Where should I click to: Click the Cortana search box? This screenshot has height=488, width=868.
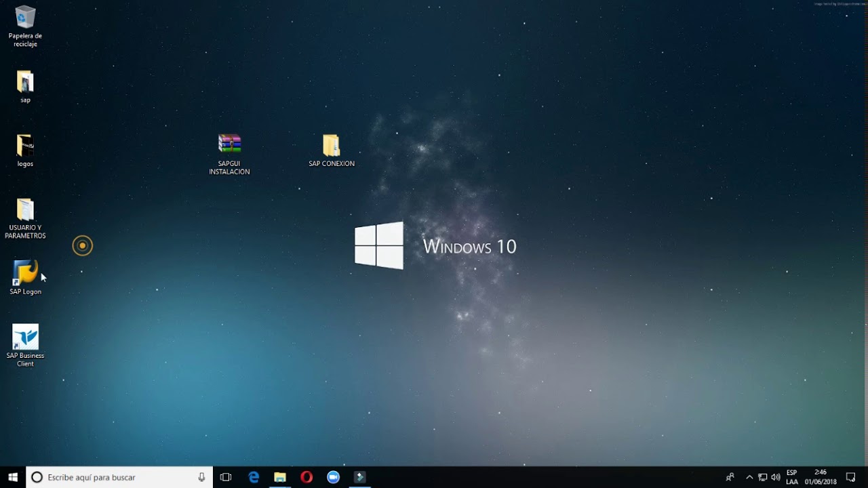119,477
